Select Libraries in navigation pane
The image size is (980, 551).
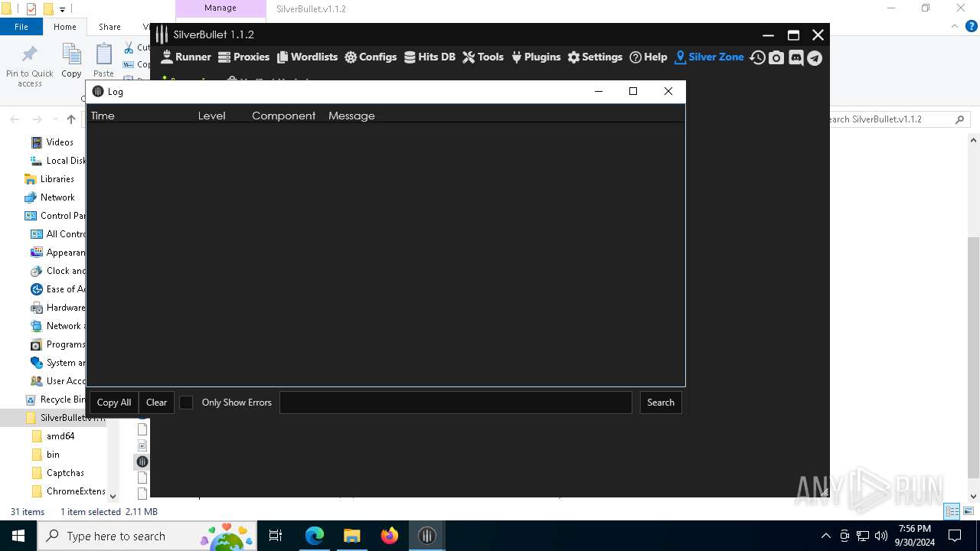tap(57, 179)
